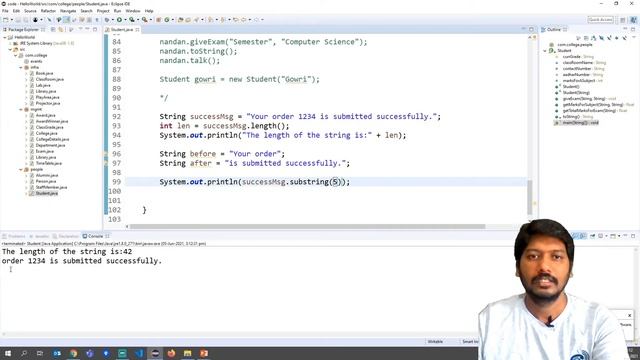Select College.java in Package Explorer
Screen dimensions: 640x360
click(46, 133)
